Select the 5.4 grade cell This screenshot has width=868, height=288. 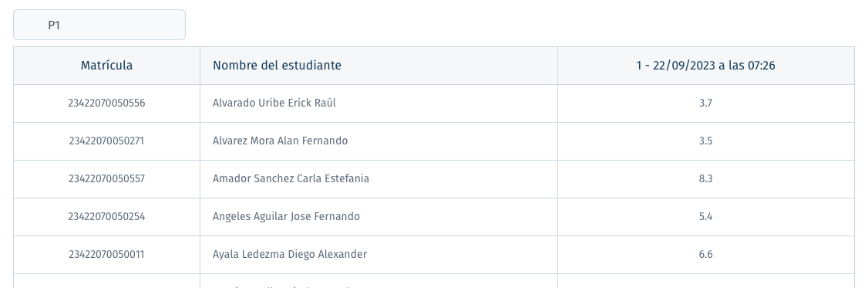point(706,216)
